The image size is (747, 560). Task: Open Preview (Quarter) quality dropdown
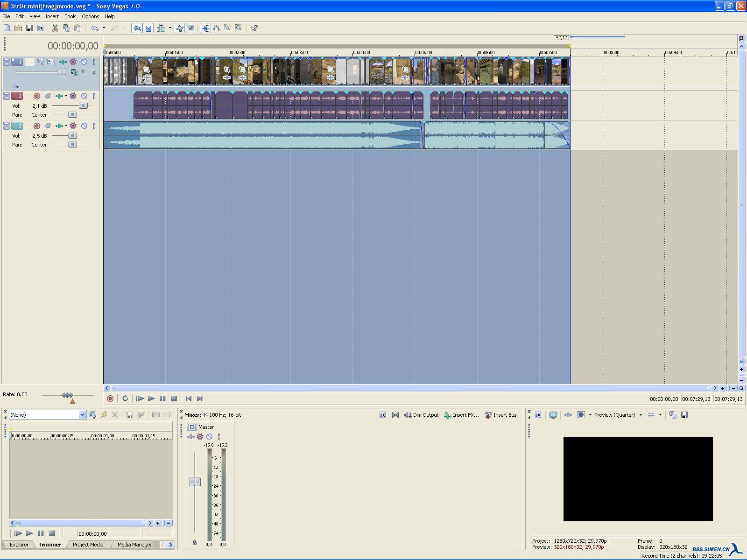point(641,415)
